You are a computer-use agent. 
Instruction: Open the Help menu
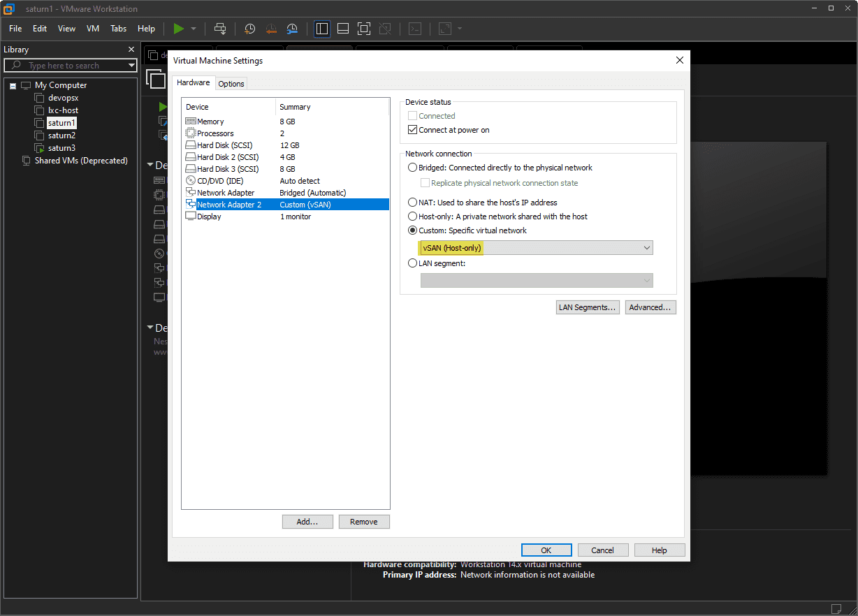tap(146, 29)
